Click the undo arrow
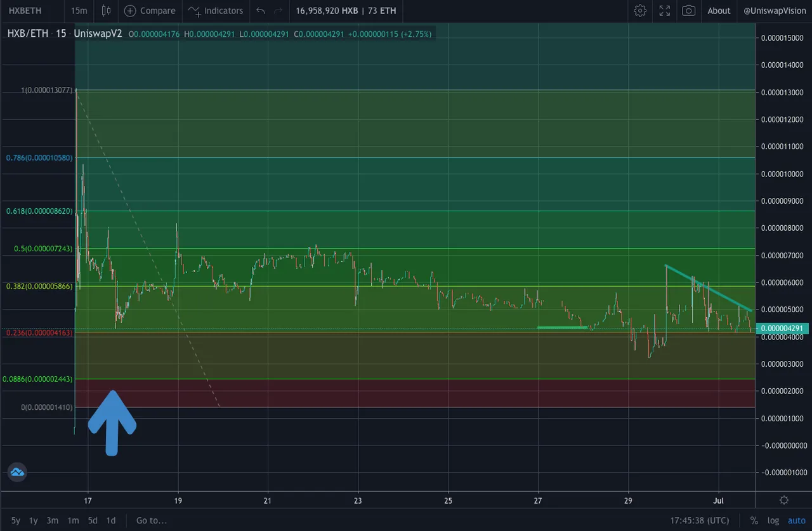The width and height of the screenshot is (812, 531). [x=260, y=11]
